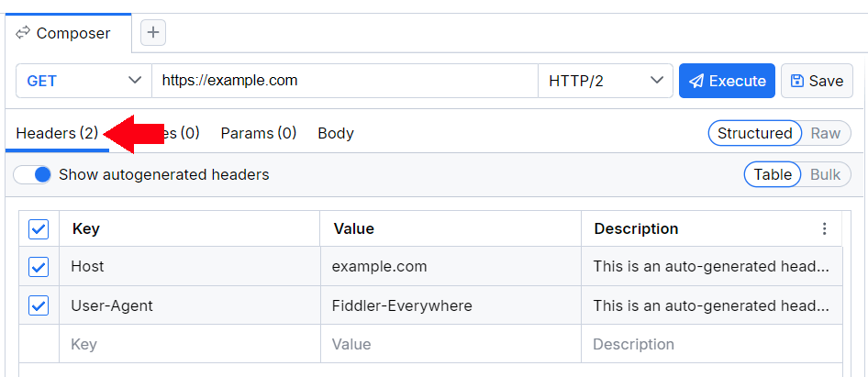Click the Composer tab arrows icon
This screenshot has width=868, height=377.
pyautogui.click(x=23, y=33)
